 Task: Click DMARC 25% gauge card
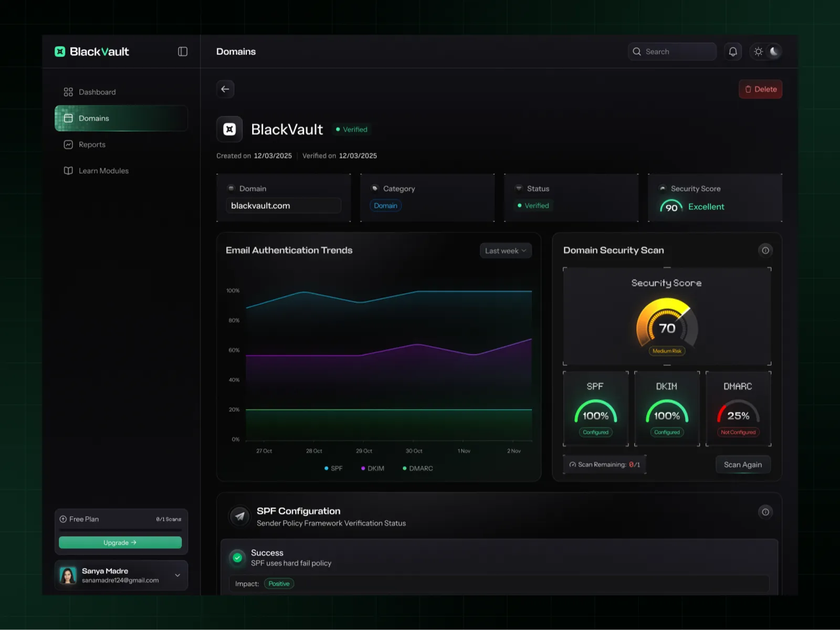click(738, 409)
